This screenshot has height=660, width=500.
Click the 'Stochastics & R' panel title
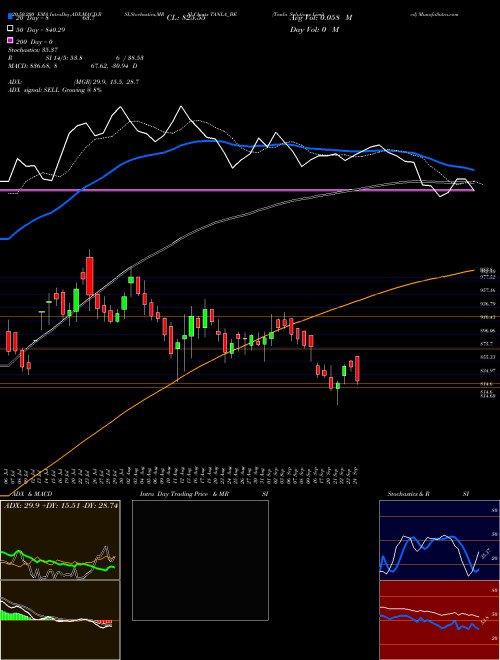pyautogui.click(x=409, y=494)
